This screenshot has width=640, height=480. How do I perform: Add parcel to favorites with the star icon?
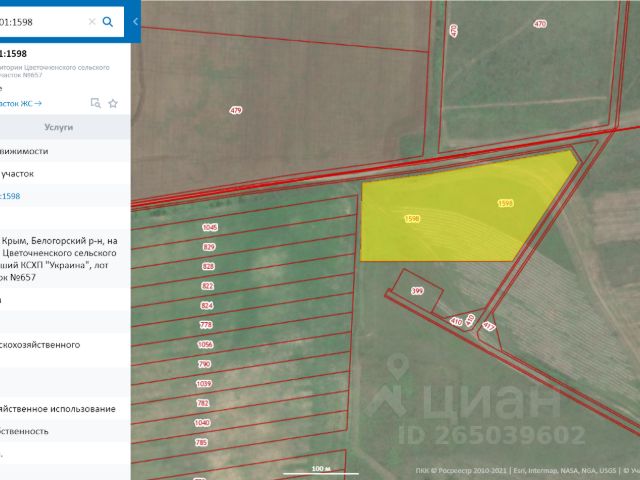coord(113,103)
